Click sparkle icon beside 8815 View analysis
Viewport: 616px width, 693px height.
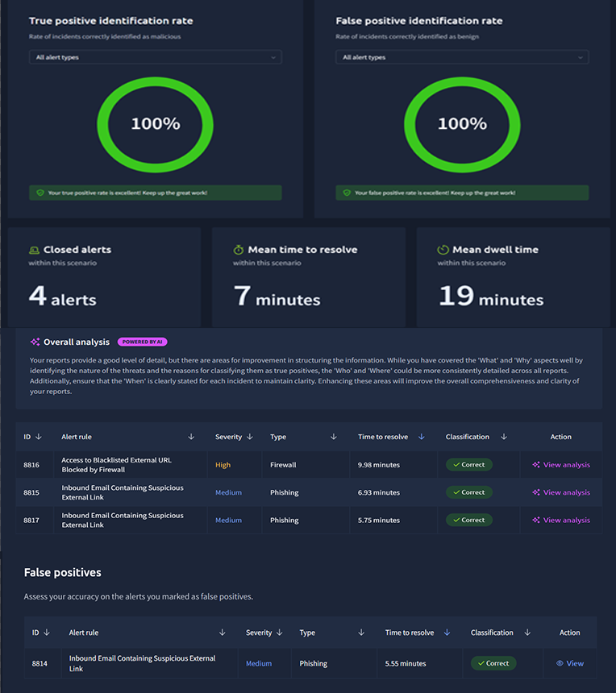coord(536,492)
